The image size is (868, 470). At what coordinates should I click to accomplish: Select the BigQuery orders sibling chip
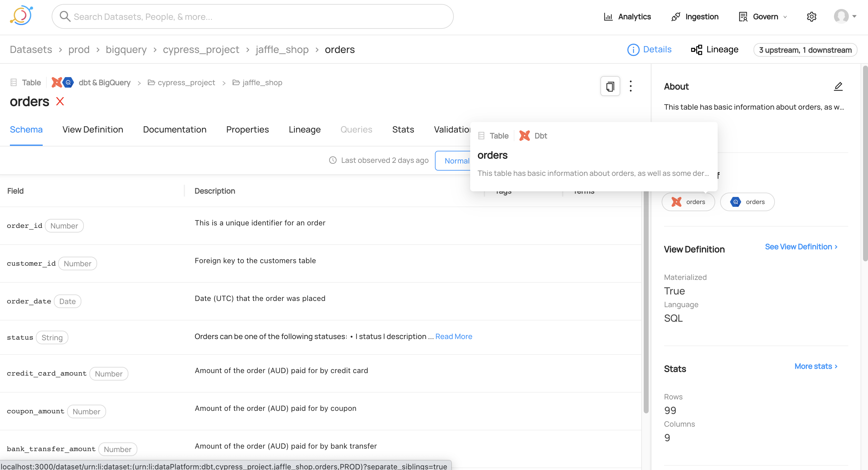pos(747,202)
